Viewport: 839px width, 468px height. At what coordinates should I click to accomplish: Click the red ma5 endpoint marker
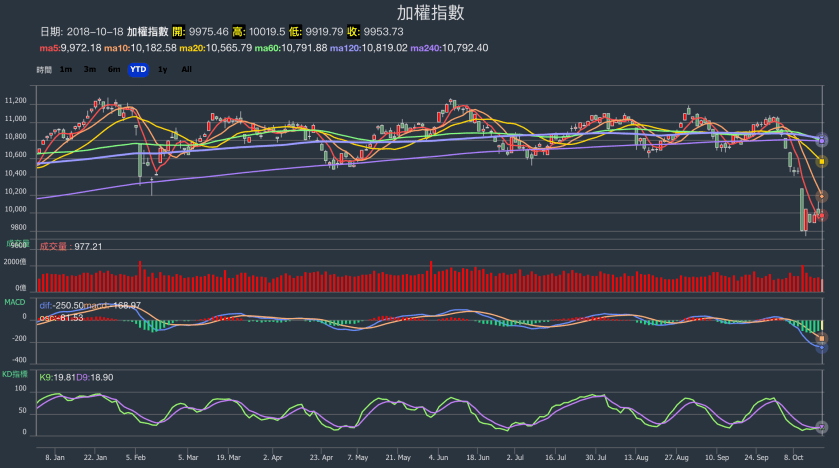[822, 213]
